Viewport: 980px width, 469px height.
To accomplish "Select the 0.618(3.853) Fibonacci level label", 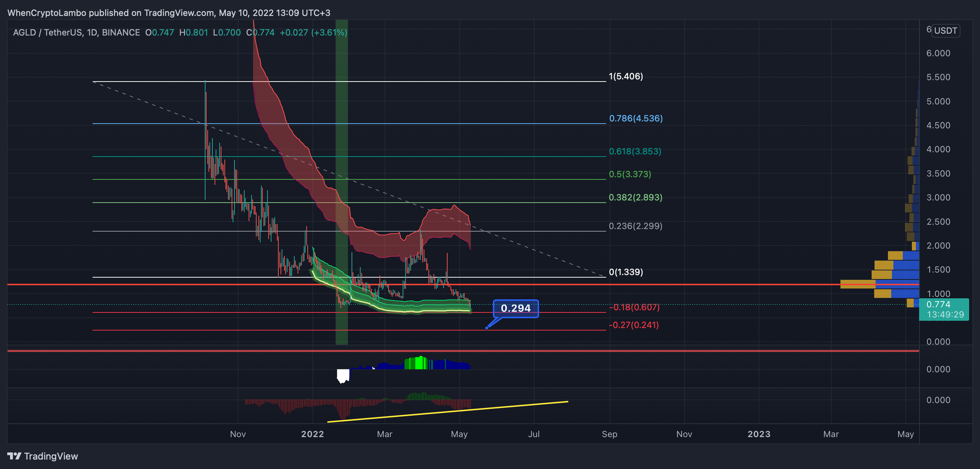I will click(x=635, y=152).
